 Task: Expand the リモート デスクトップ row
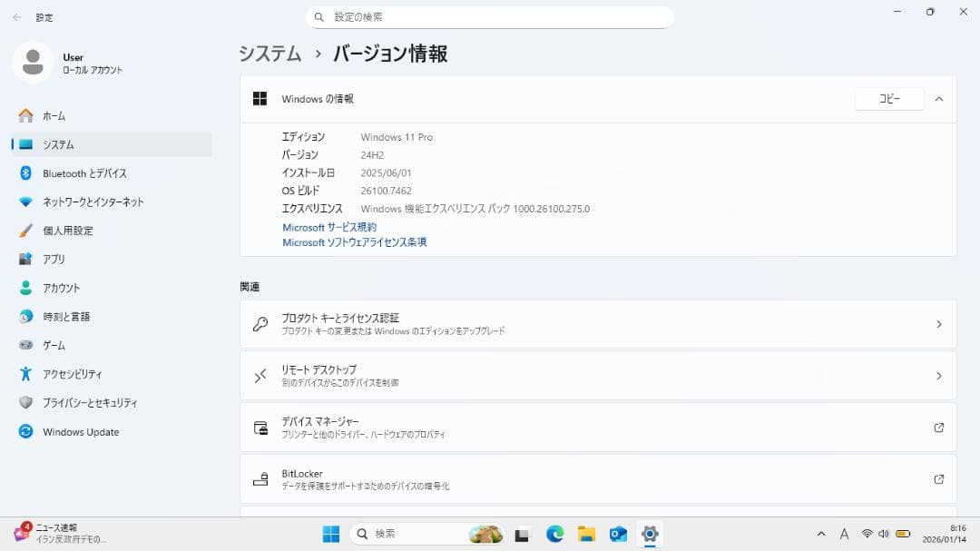pyautogui.click(x=941, y=375)
